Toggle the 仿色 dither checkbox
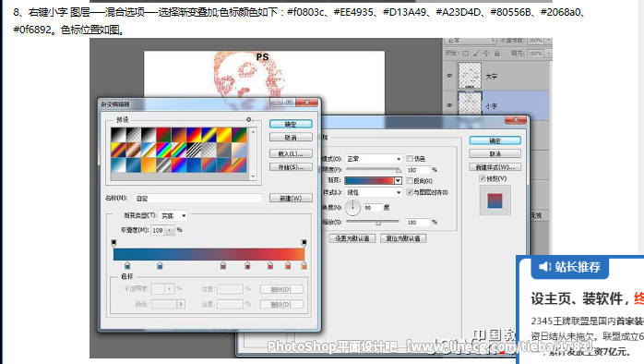644x364 pixels. pyautogui.click(x=410, y=158)
